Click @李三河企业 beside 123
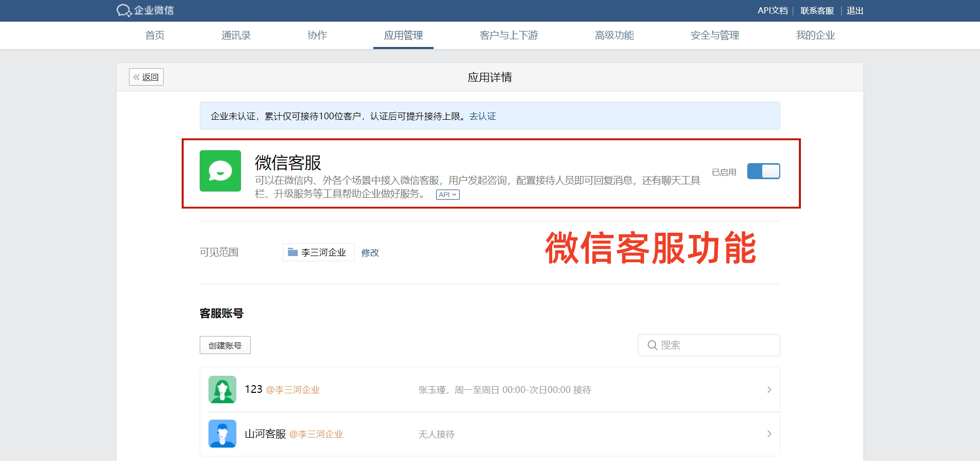The image size is (980, 461). pos(293,390)
